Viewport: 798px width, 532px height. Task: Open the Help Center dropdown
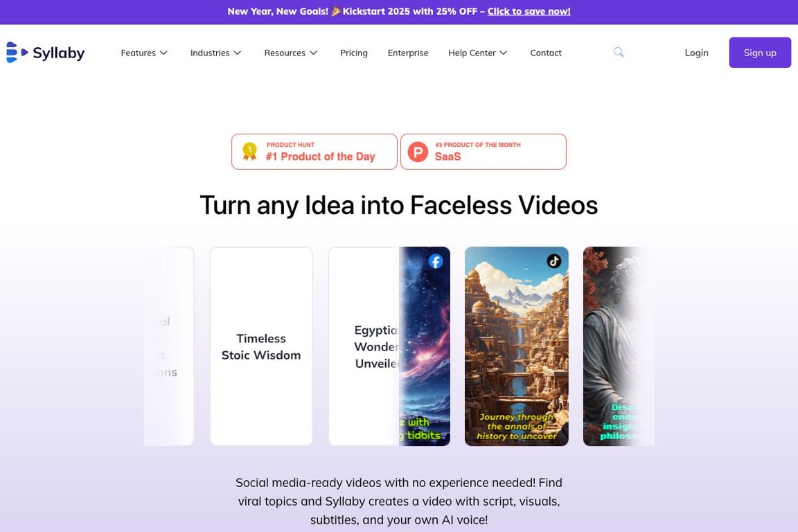coord(478,53)
